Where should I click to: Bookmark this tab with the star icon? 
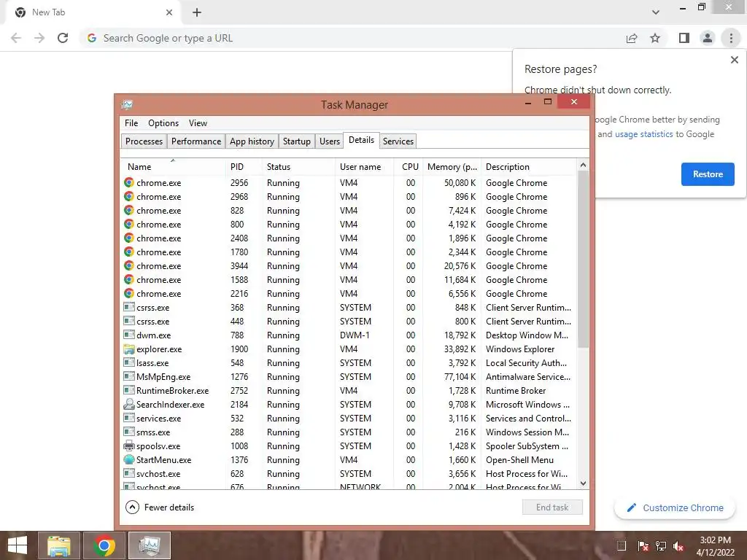pos(655,38)
